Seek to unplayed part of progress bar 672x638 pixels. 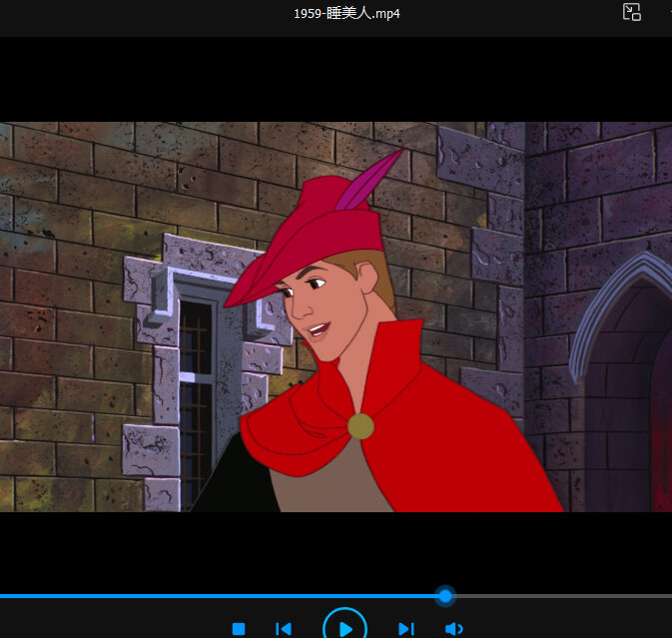click(562, 596)
